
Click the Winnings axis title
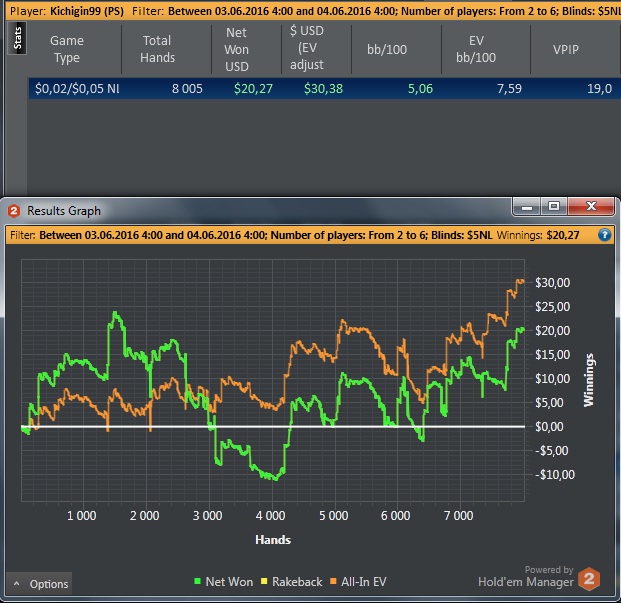coord(589,380)
